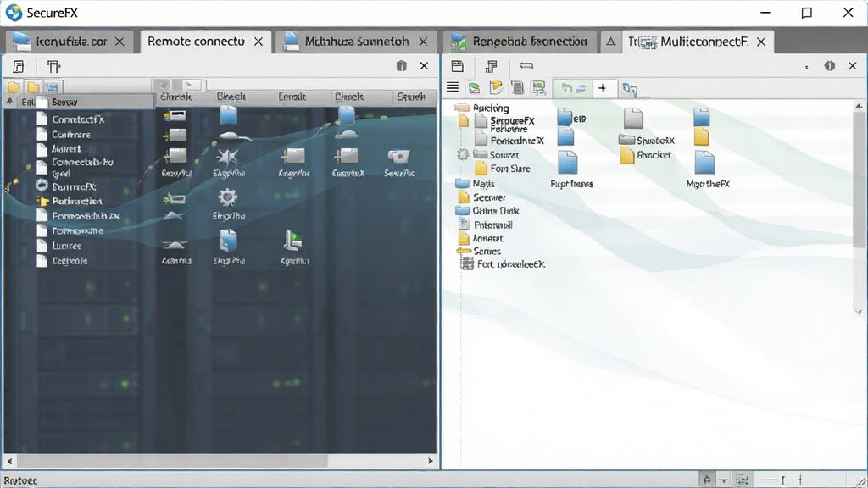
Task: Select the Anndtet folder
Action: click(481, 238)
